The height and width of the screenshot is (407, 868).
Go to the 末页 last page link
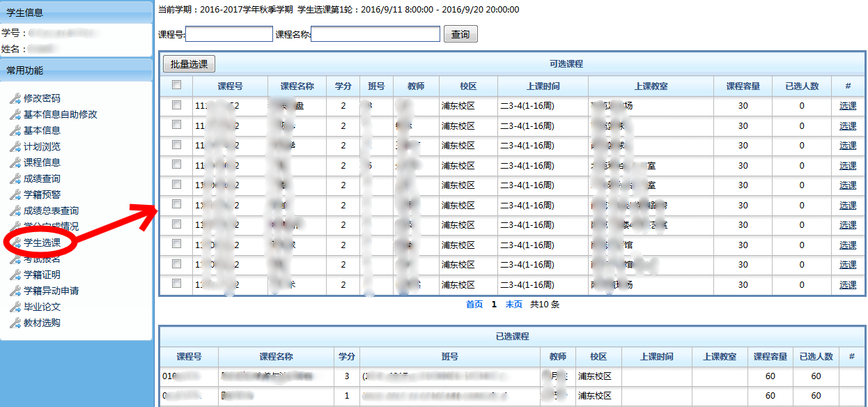tap(514, 305)
